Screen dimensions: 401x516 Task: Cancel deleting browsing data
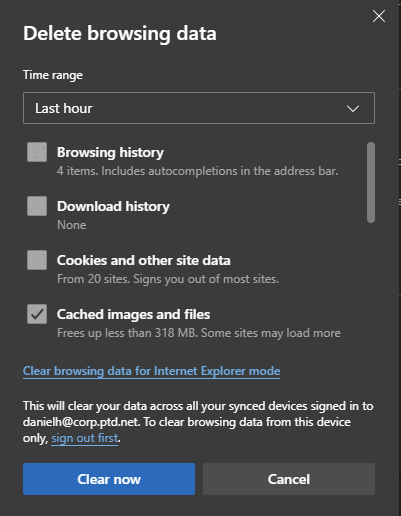289,479
